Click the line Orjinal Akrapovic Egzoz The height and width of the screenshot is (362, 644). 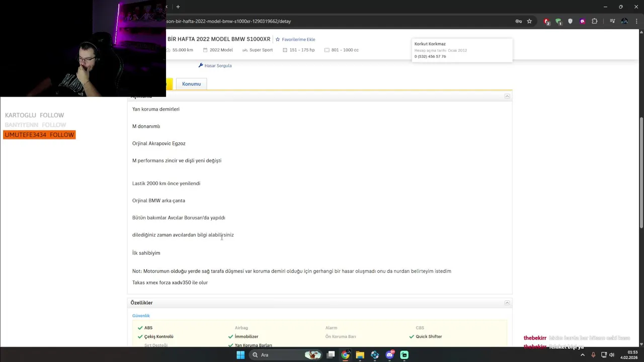point(159,143)
